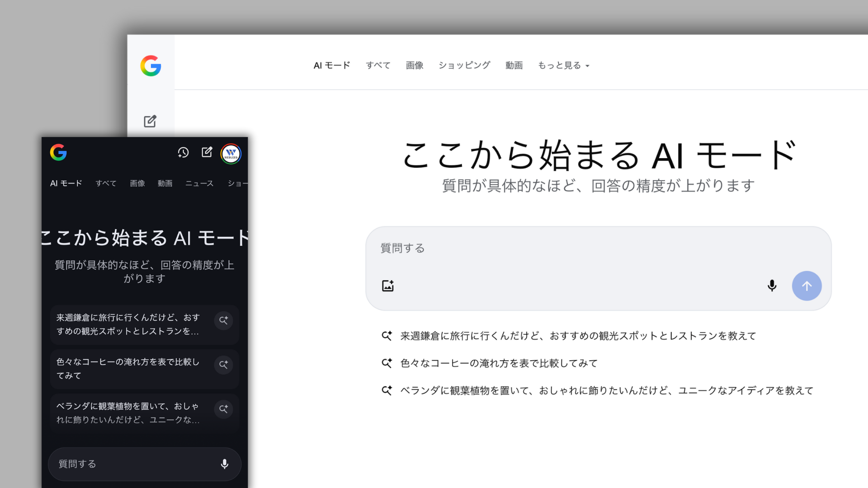Select the image upload icon in the question box
The width and height of the screenshot is (868, 488).
(x=387, y=285)
